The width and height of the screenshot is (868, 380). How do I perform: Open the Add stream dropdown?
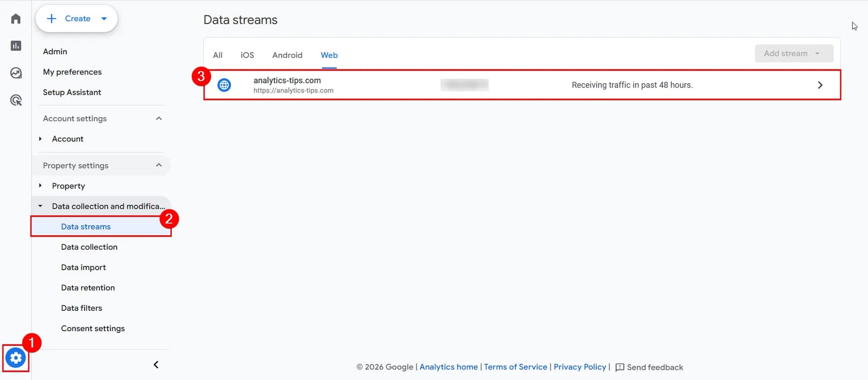pos(794,53)
